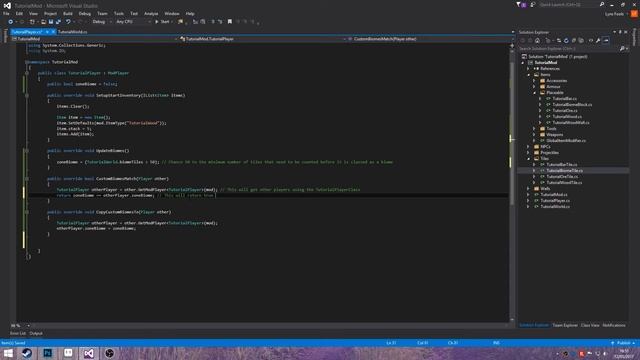Expand the Armour folder
The image size is (640, 360).
point(534,87)
